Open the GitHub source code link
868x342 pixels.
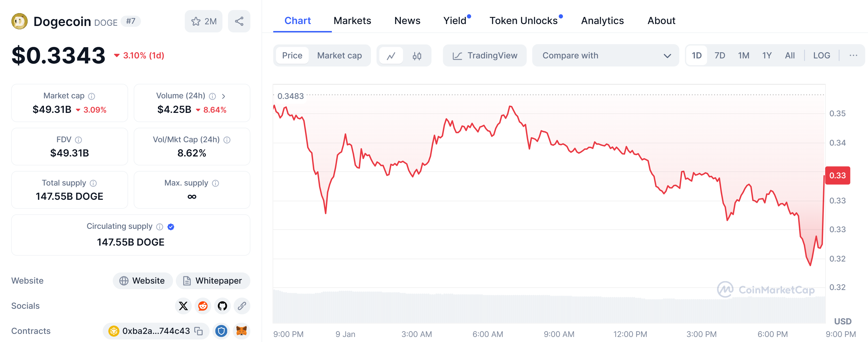pyautogui.click(x=222, y=306)
